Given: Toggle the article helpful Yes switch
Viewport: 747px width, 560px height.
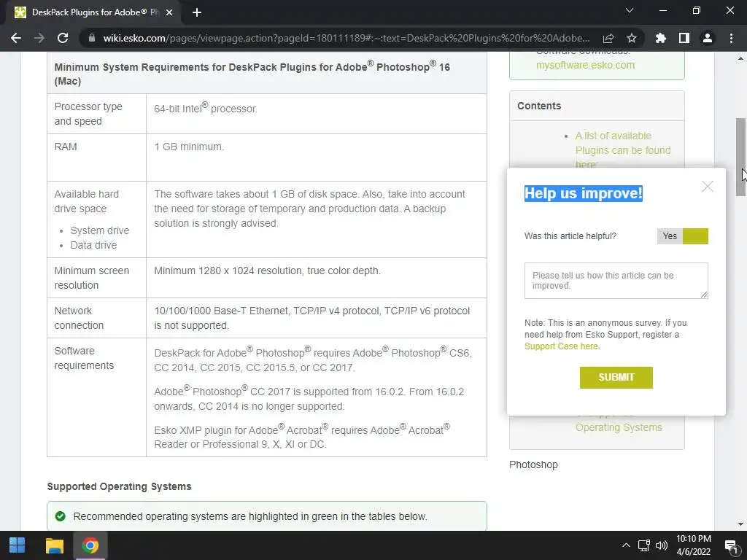Looking at the screenshot, I should 682,236.
